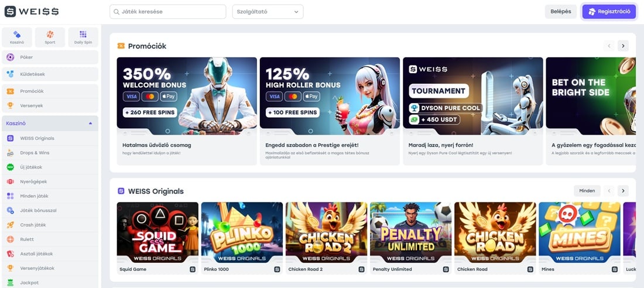Click the WEISS logo in the header
The width and height of the screenshot is (644, 288).
(32, 12)
